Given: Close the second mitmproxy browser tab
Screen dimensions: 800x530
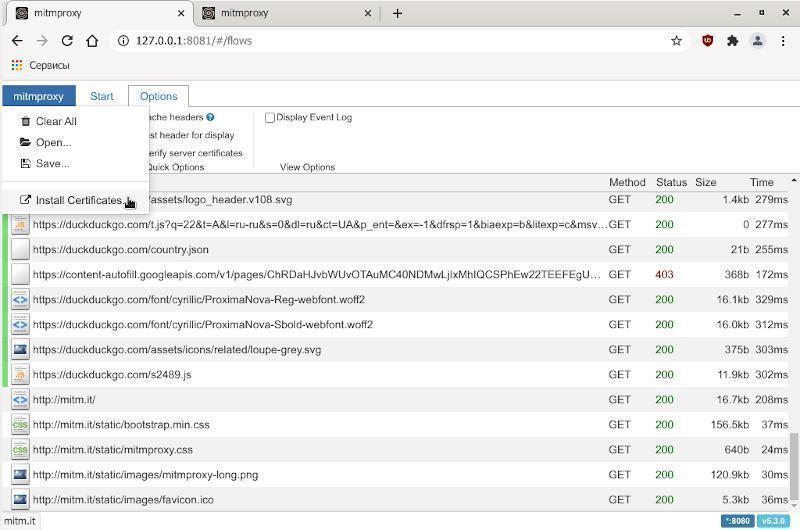Looking at the screenshot, I should tap(368, 14).
